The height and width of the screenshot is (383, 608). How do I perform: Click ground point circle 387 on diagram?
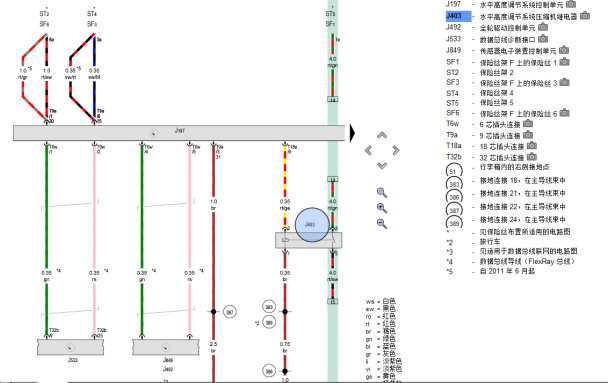click(230, 312)
